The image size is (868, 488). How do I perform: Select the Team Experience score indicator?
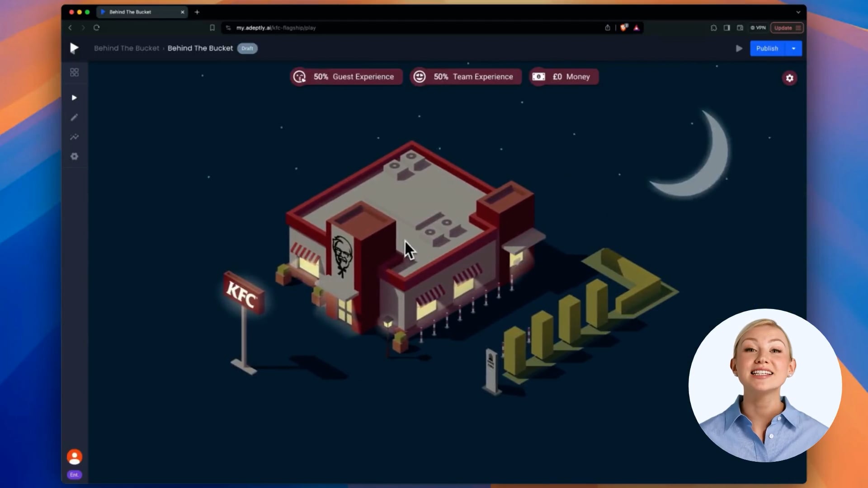[x=466, y=77]
